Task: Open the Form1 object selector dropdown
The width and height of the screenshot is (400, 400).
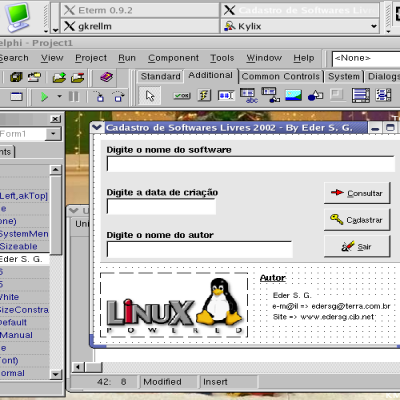Action: (x=53, y=134)
